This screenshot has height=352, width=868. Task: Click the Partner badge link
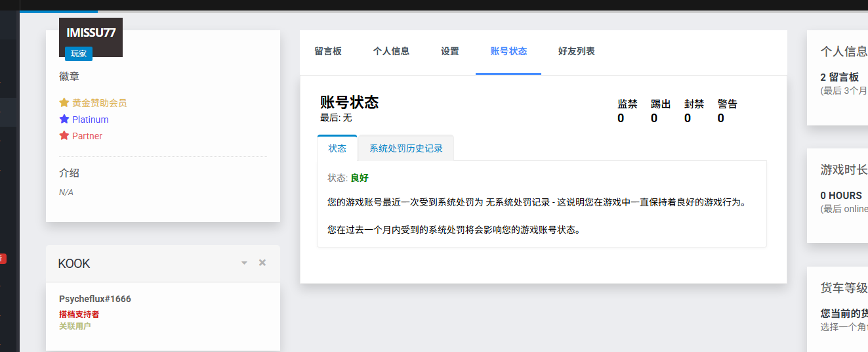point(87,136)
